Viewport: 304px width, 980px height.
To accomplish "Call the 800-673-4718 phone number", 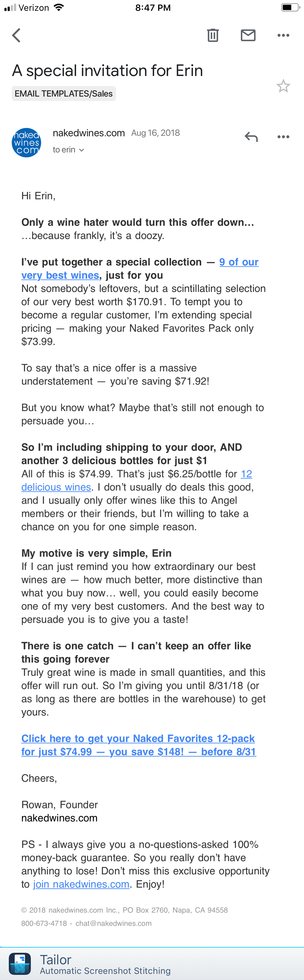I will 44,923.
